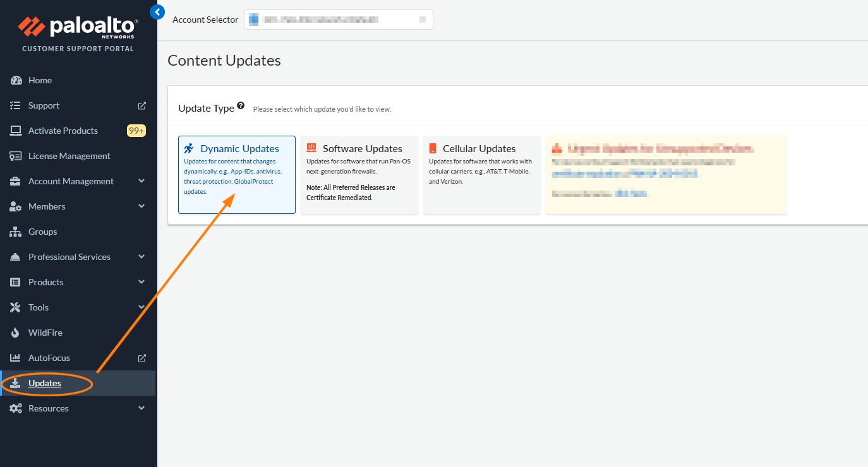Click the Tools wrench icon
868x467 pixels.
pyautogui.click(x=16, y=307)
